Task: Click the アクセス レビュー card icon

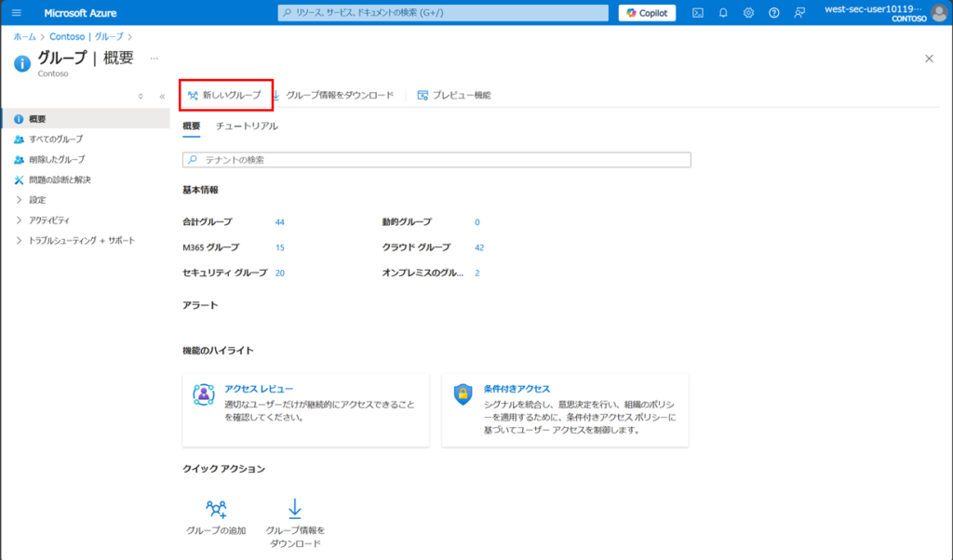Action: click(x=204, y=394)
